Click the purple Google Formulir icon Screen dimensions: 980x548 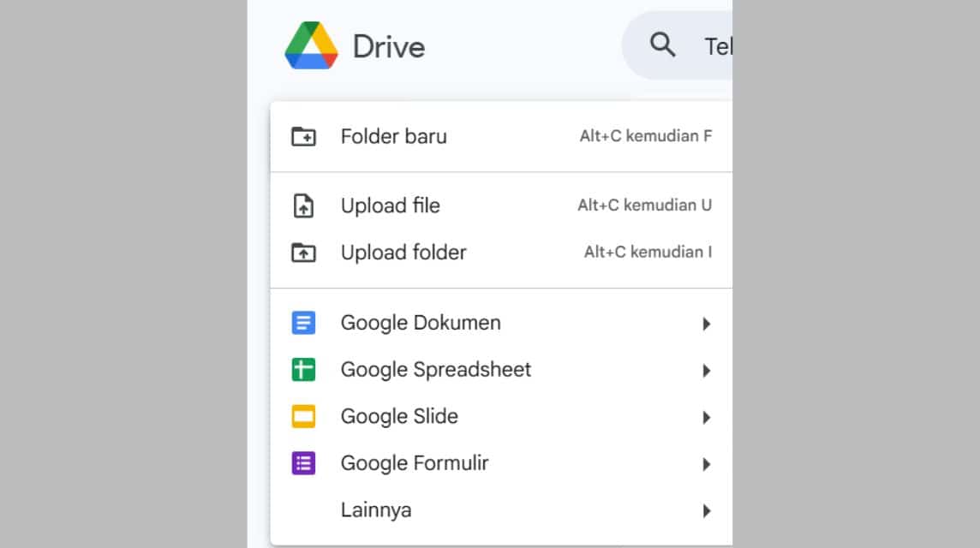pyautogui.click(x=304, y=463)
